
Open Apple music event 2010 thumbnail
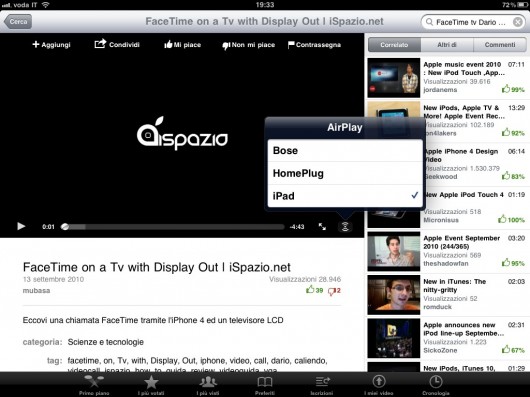(x=394, y=78)
